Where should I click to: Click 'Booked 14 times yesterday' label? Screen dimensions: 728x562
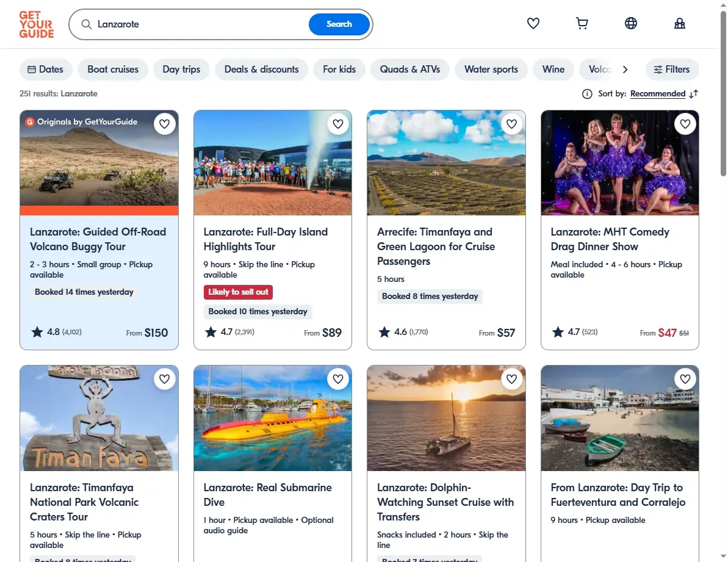coord(84,292)
